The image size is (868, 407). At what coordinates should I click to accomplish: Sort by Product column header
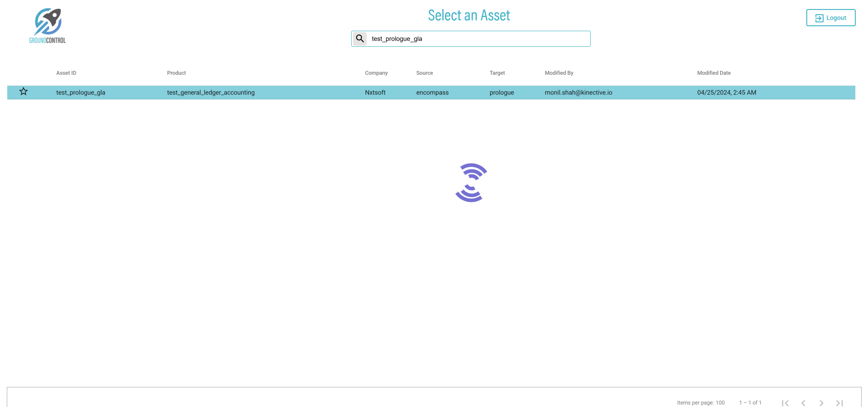tap(176, 73)
